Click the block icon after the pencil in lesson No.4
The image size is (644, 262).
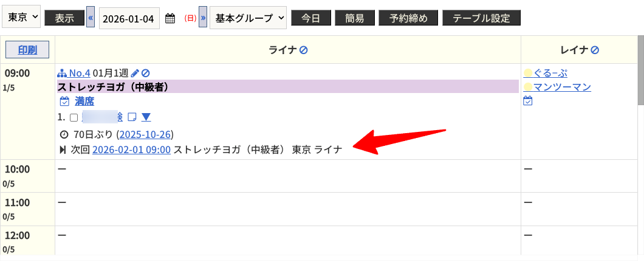click(145, 73)
